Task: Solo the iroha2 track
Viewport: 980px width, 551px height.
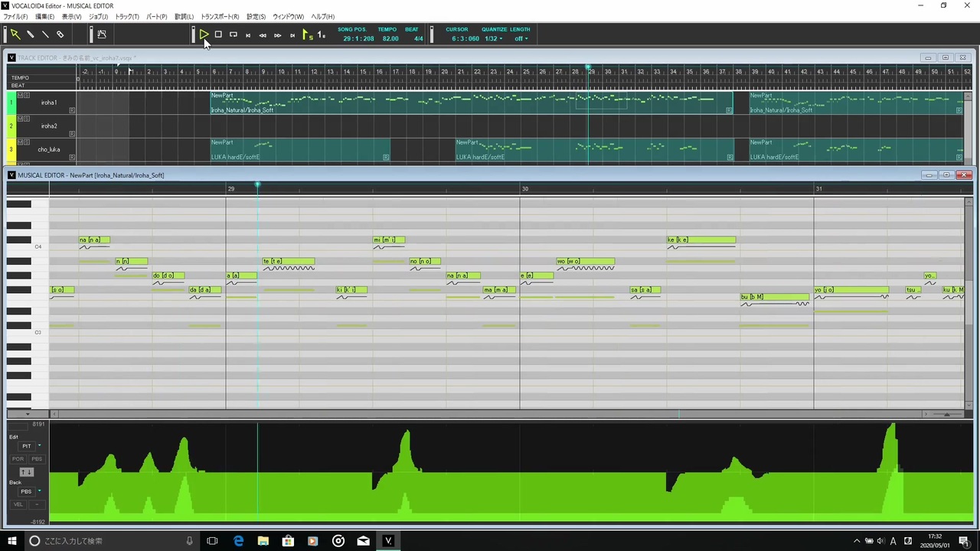Action: click(x=27, y=119)
